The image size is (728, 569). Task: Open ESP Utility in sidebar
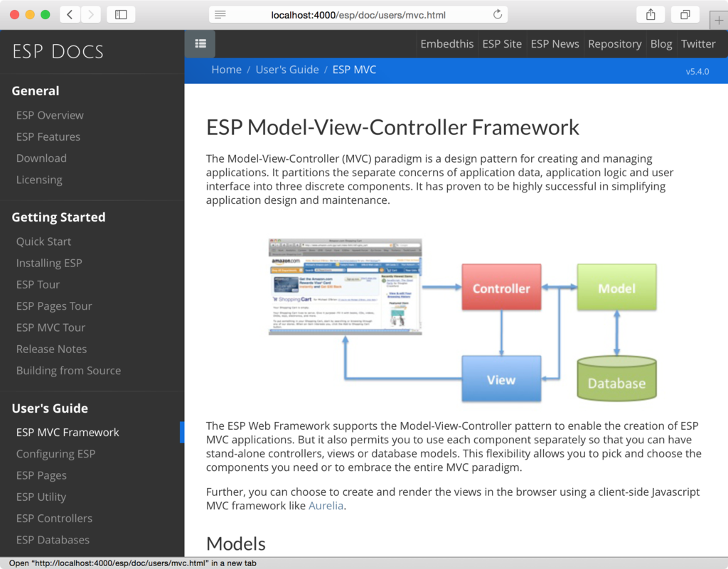(x=41, y=497)
